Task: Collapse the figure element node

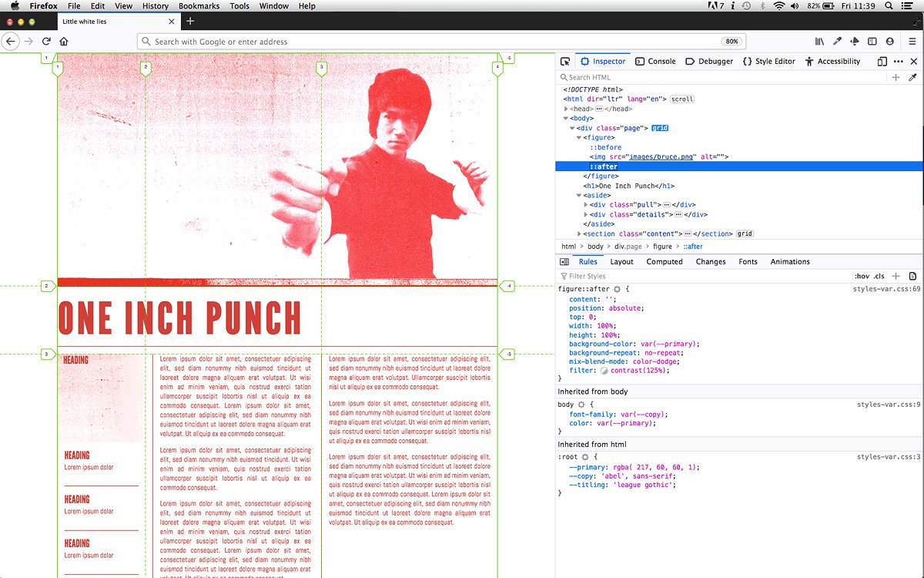Action: coord(579,137)
